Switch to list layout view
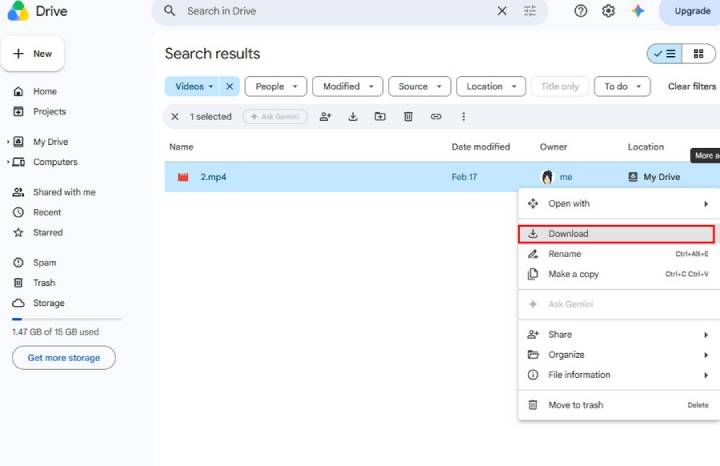This screenshot has width=720, height=466. coord(664,54)
